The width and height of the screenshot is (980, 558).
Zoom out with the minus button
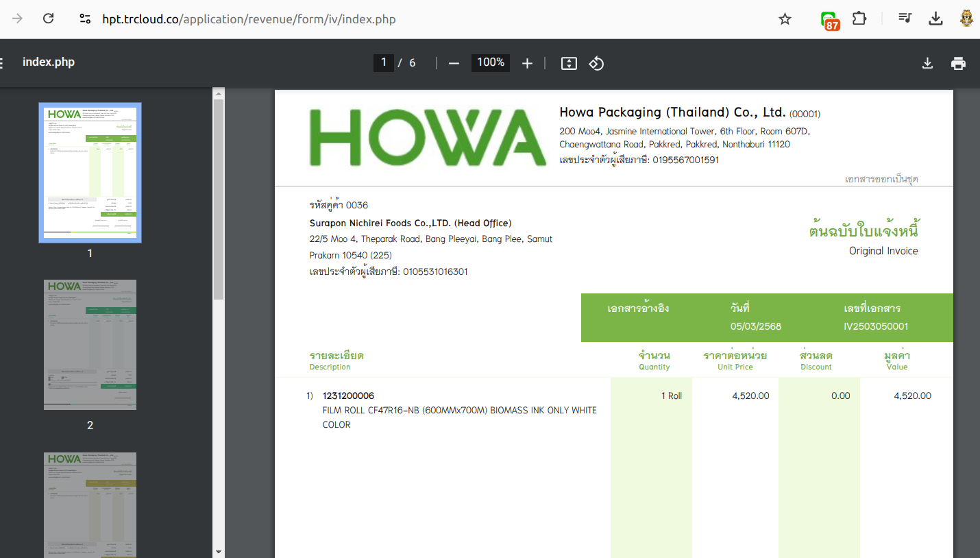[x=454, y=64]
